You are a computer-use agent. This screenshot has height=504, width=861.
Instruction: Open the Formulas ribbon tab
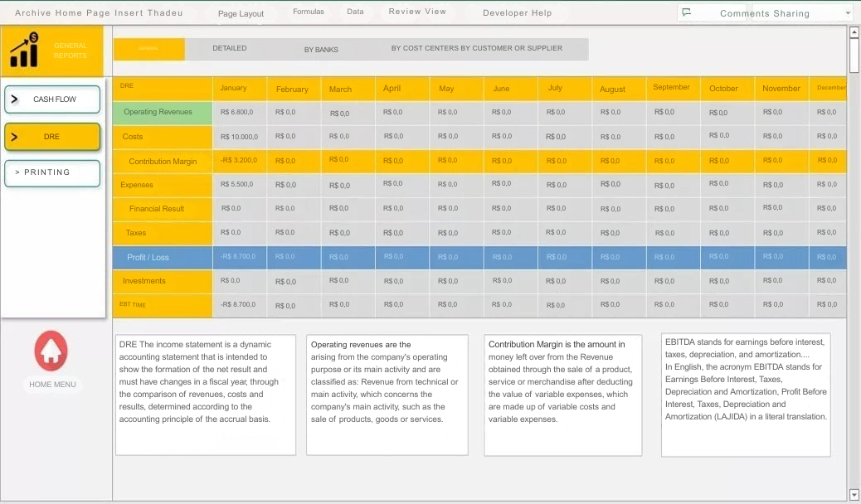[309, 12]
